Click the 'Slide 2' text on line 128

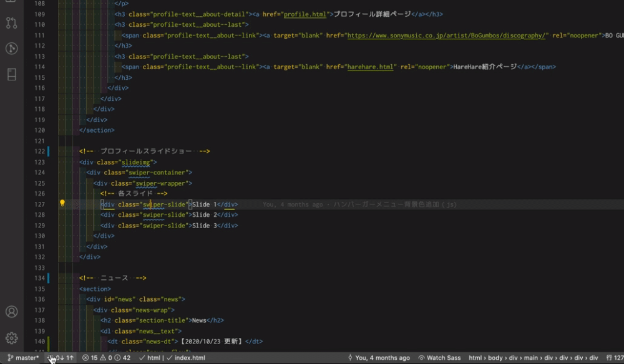pos(204,214)
